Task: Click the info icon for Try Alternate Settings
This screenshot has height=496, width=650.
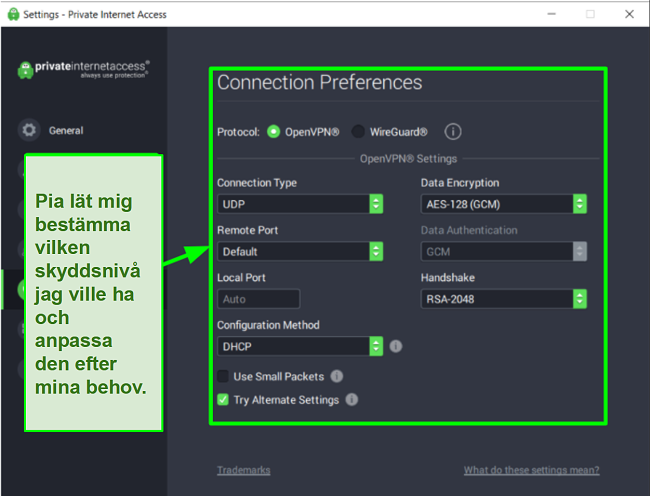Action: (x=352, y=399)
